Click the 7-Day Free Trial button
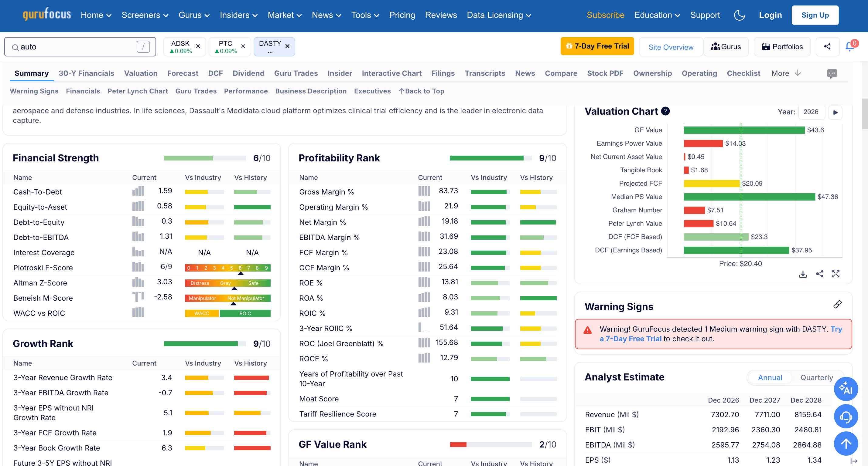Screen dimensions: 868x466 [x=597, y=46]
